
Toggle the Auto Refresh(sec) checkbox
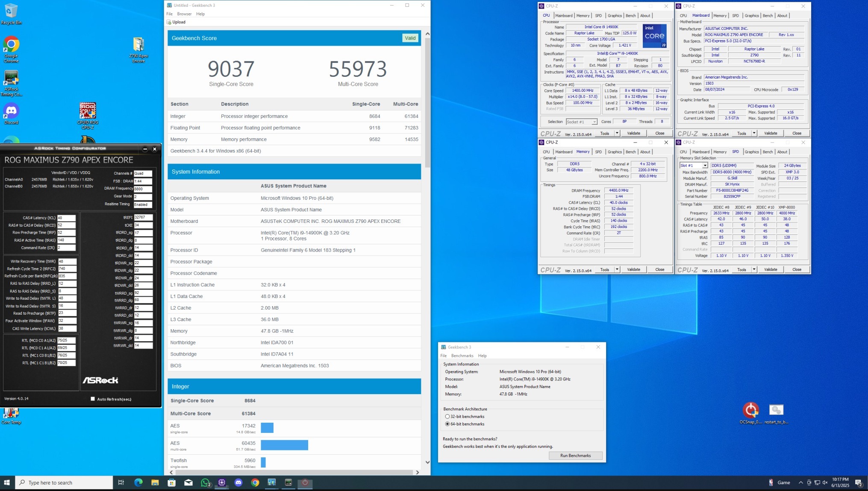(x=93, y=399)
